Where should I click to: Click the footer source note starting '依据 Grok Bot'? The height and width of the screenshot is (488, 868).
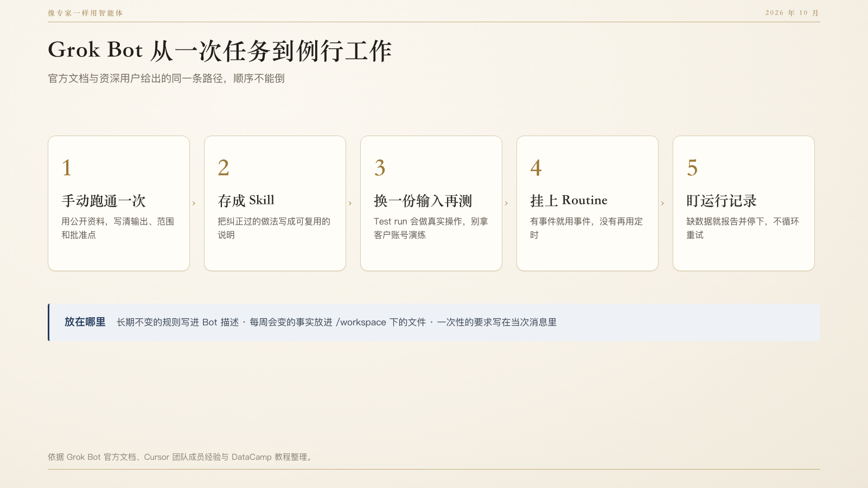coord(181,457)
